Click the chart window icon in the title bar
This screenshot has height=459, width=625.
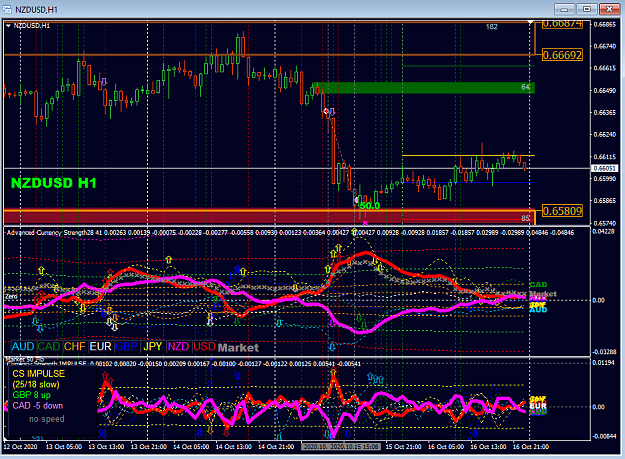click(x=7, y=9)
